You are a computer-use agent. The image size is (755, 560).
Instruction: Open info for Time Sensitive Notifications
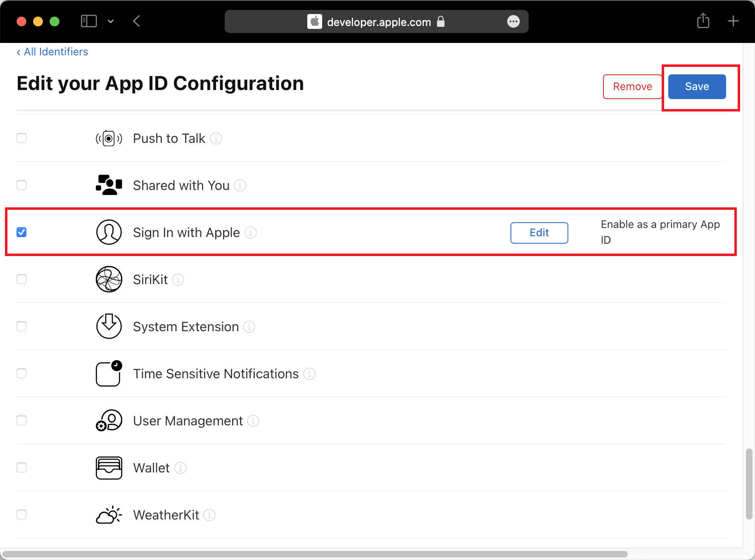309,374
